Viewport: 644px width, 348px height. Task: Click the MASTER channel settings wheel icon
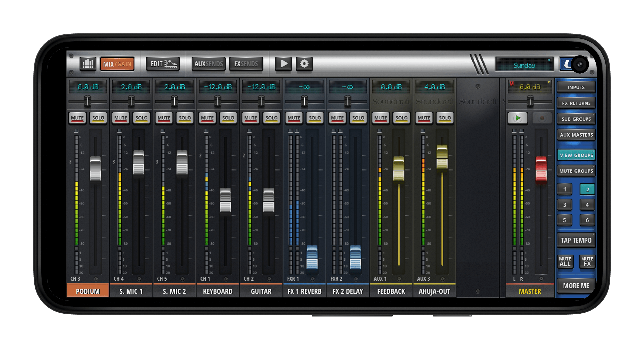pos(541,279)
